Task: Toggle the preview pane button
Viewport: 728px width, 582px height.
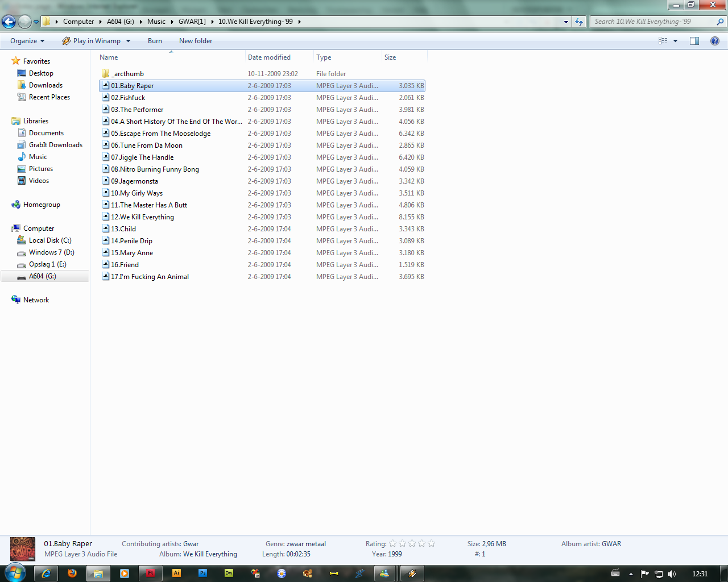Action: (x=694, y=41)
